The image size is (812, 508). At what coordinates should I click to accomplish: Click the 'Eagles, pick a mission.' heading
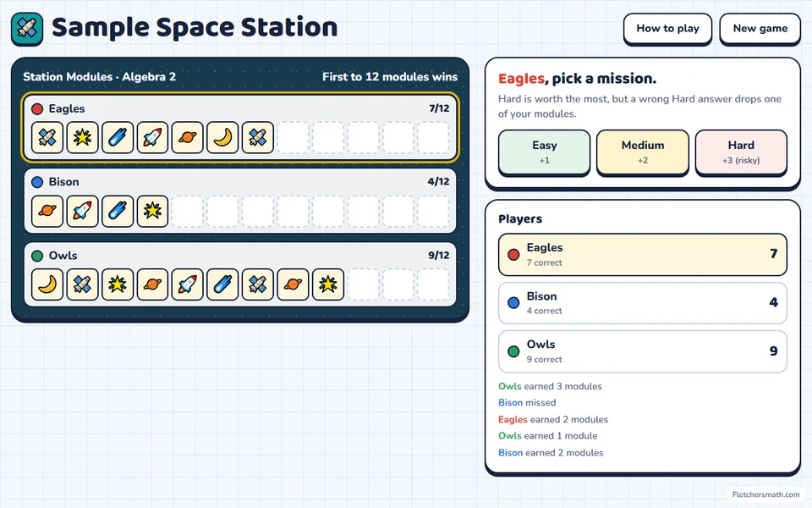pos(578,79)
